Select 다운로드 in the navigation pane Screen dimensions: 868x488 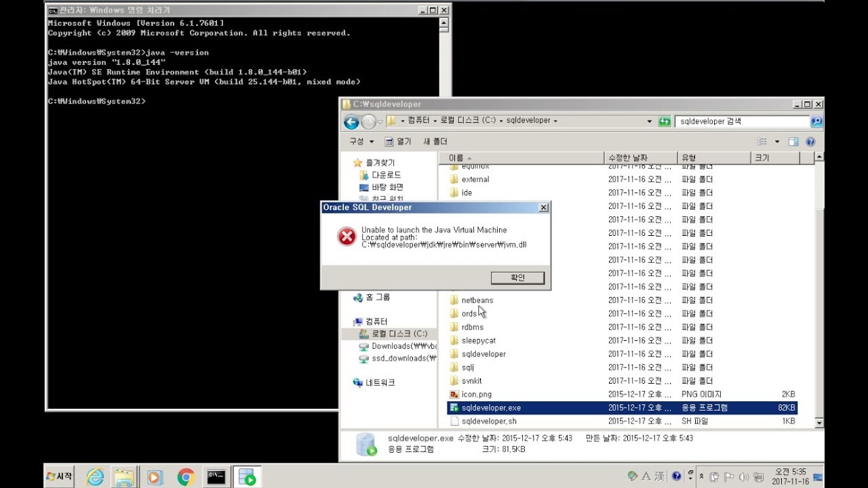point(380,175)
